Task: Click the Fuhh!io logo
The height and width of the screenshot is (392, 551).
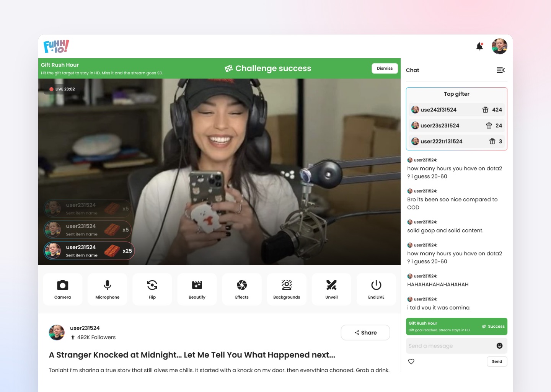Action: [x=56, y=46]
